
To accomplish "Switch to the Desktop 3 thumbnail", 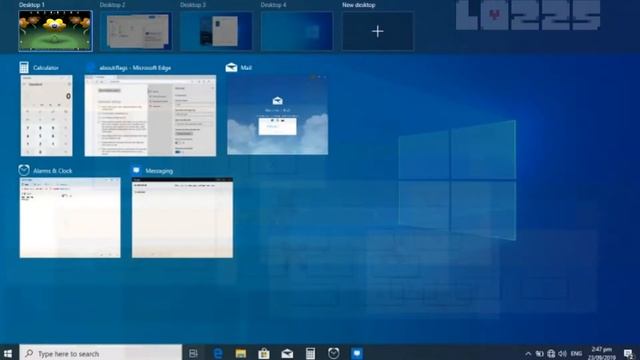I will [x=216, y=31].
